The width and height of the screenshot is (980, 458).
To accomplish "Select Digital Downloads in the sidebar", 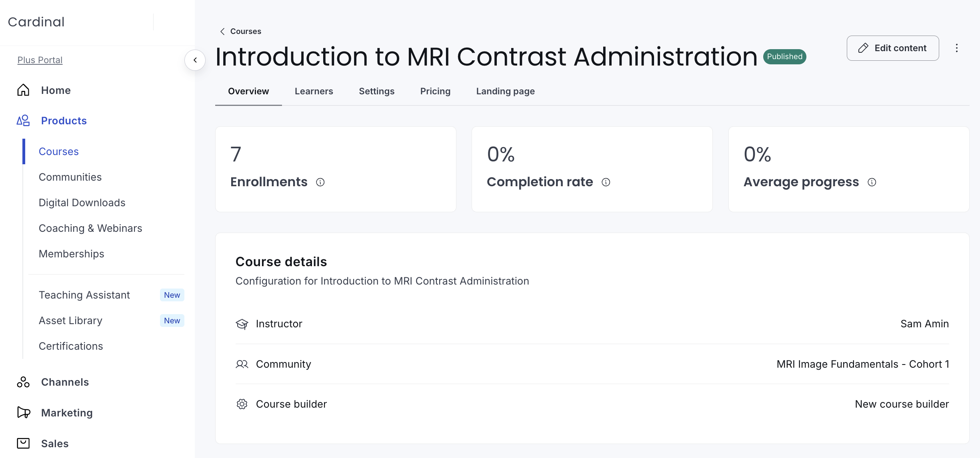I will pyautogui.click(x=82, y=203).
